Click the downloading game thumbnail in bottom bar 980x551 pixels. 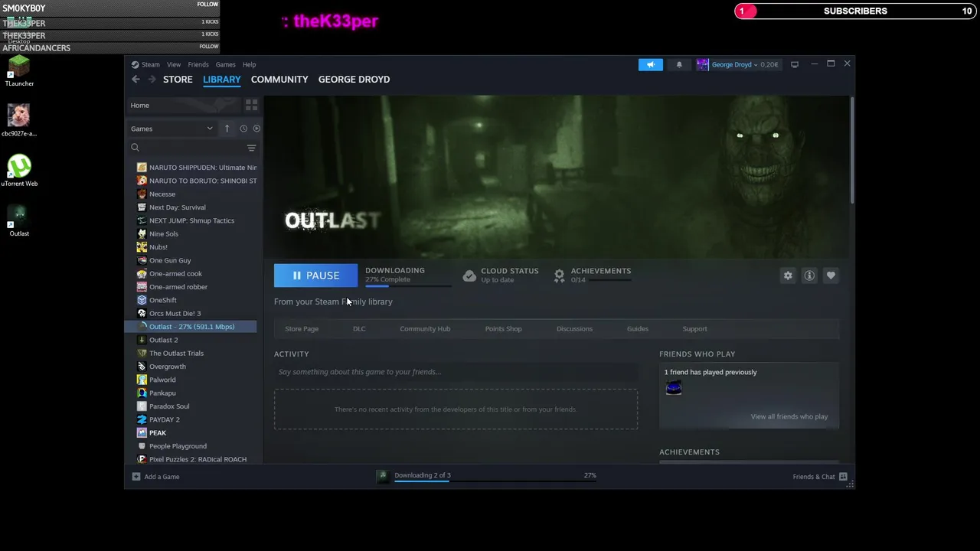click(383, 476)
